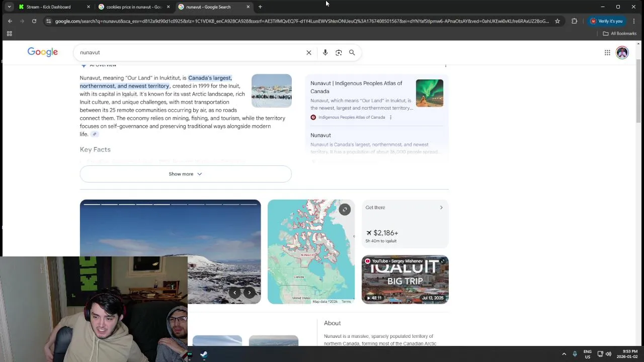Open the All Bookmarks folder
644x362 pixels.
(x=620, y=33)
